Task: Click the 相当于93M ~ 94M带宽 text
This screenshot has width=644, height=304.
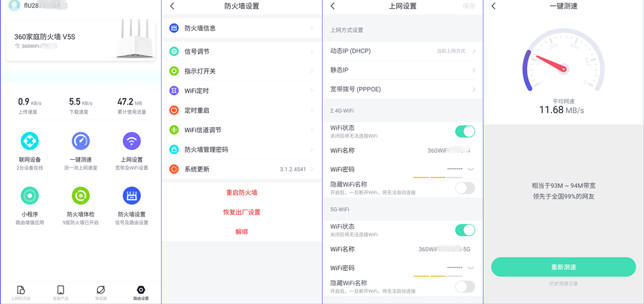Action: coord(563,186)
